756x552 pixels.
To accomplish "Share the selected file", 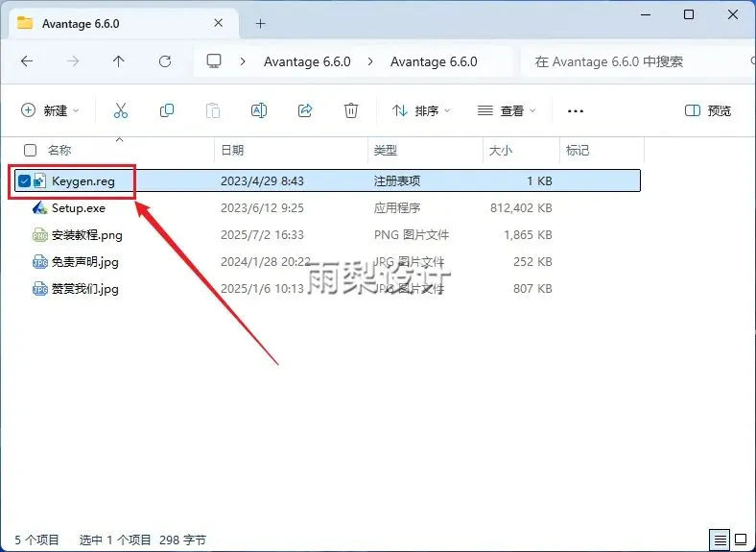I will coord(305,110).
